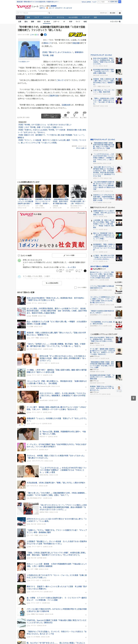The width and height of the screenshot is (138, 644).
Task: Click うーん reaction on top comment
Action: (79, 271)
